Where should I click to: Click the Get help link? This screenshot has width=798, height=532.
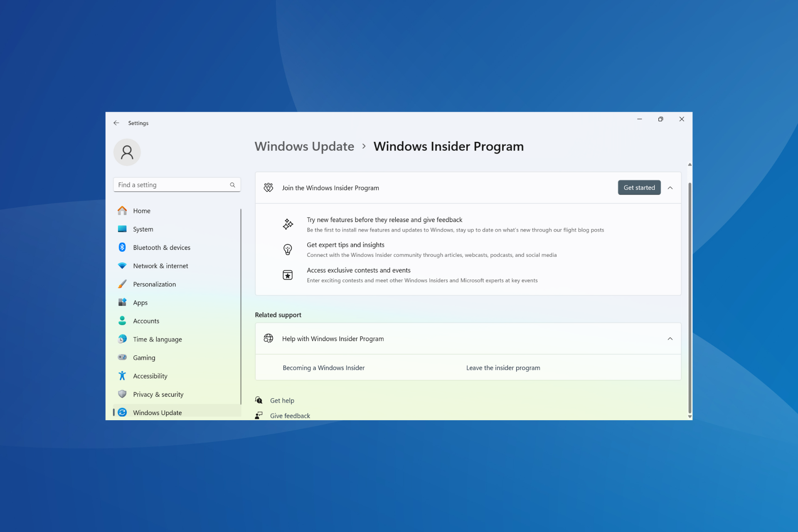coord(282,400)
